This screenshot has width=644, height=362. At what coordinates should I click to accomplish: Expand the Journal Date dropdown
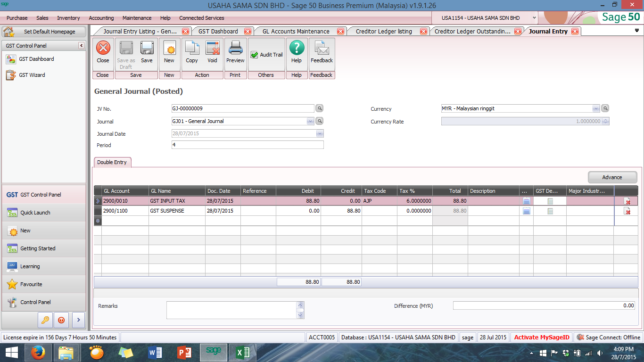point(320,134)
